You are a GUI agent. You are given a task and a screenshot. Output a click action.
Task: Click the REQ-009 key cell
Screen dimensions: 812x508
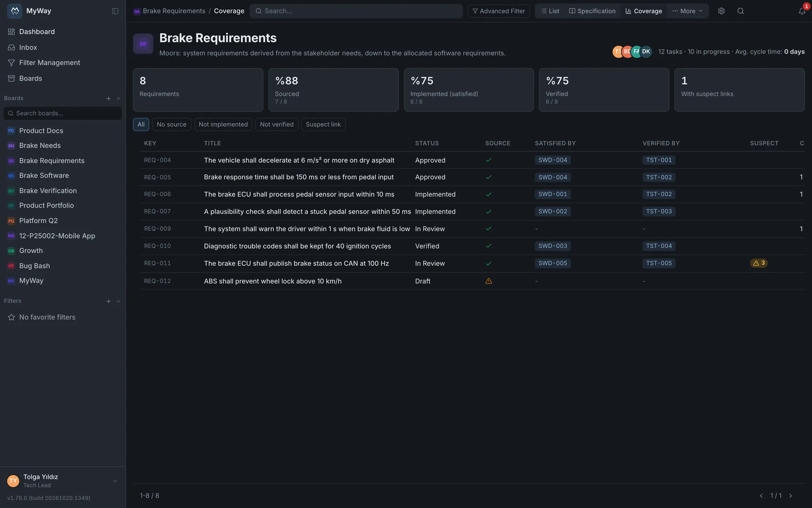coord(158,229)
